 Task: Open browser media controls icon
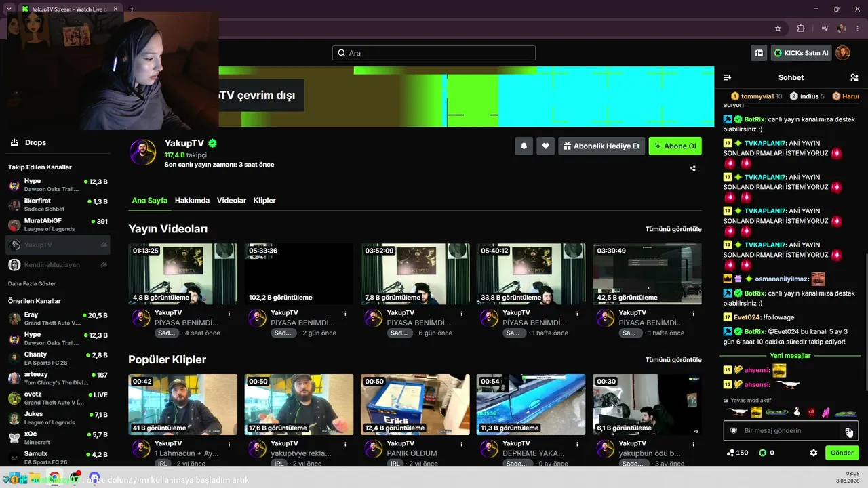pos(825,28)
